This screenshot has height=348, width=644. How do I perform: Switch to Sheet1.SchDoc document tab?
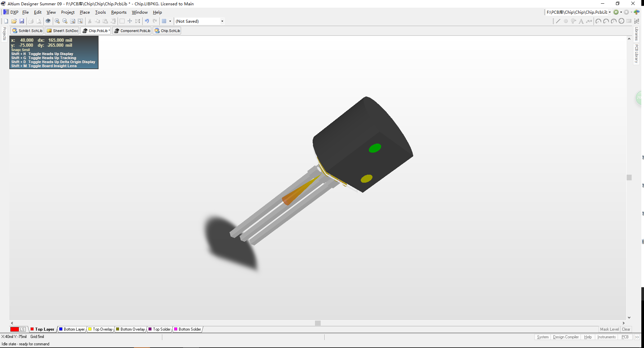[x=62, y=31]
